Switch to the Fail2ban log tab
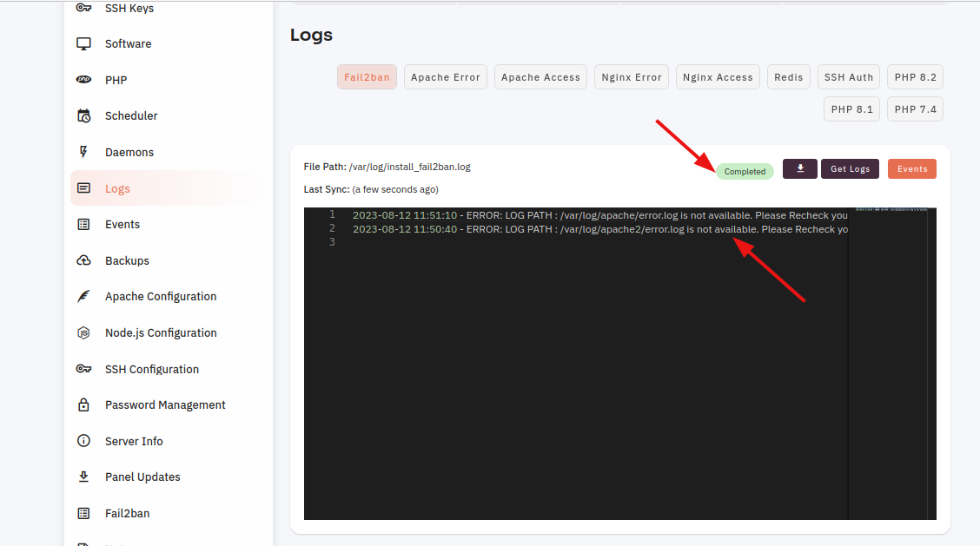This screenshot has width=980, height=546. 367,77
